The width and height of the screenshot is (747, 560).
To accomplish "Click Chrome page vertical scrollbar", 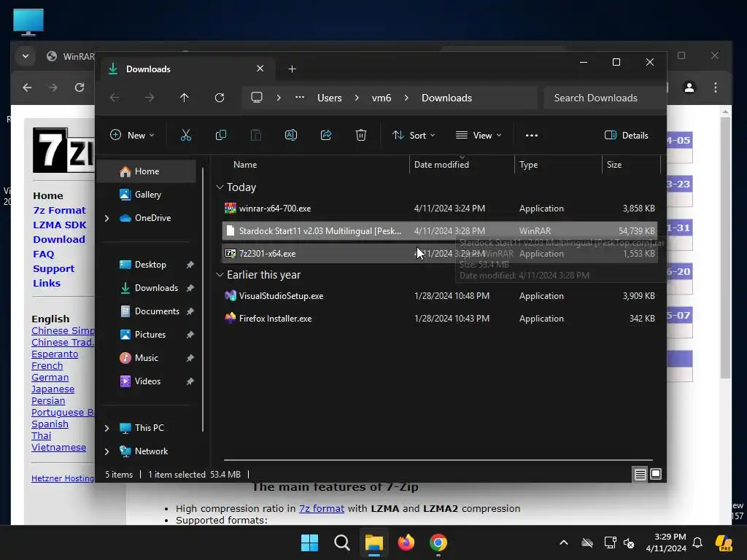I will click(x=725, y=248).
